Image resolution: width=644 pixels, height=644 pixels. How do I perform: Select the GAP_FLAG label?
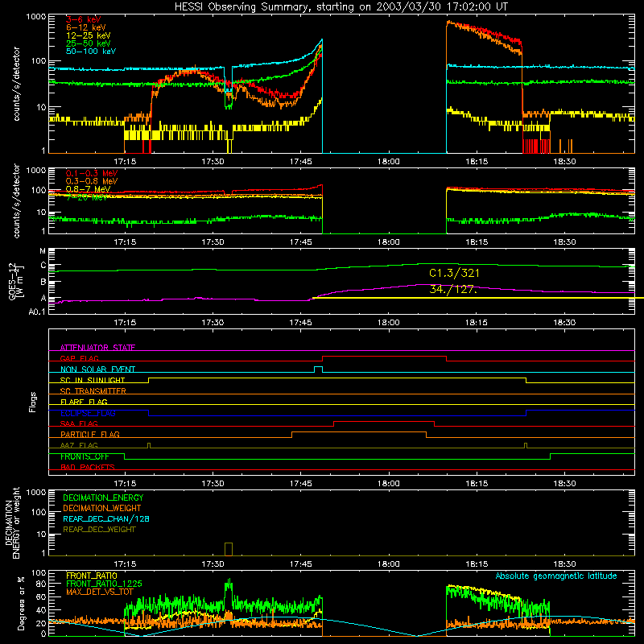79,358
